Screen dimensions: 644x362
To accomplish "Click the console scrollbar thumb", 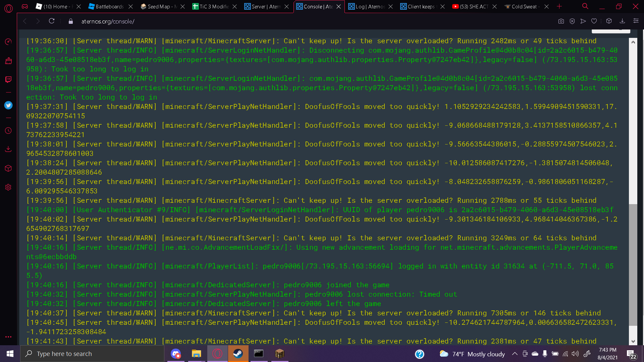I will pyautogui.click(x=633, y=265).
